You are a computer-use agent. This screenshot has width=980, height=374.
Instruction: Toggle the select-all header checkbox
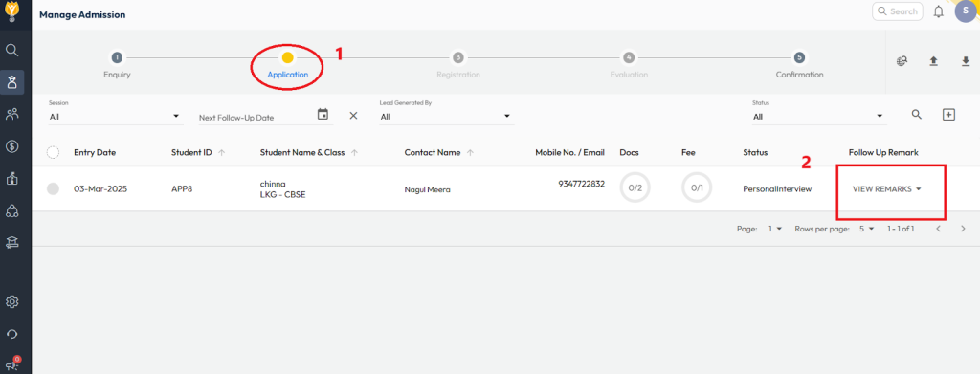coord(54,153)
